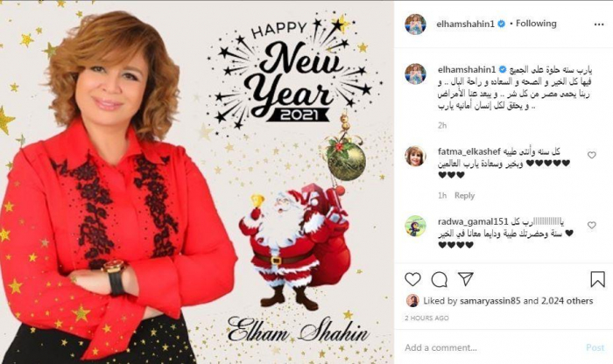Viewport: 613px width, 364px height.
Task: Open the comment bubble icon
Action: click(440, 279)
